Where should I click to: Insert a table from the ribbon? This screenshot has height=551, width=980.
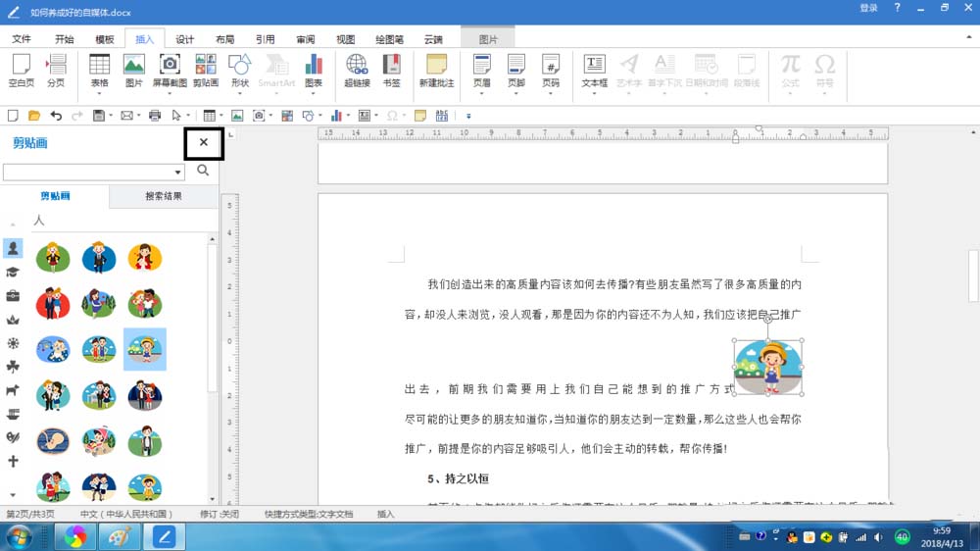pos(99,71)
